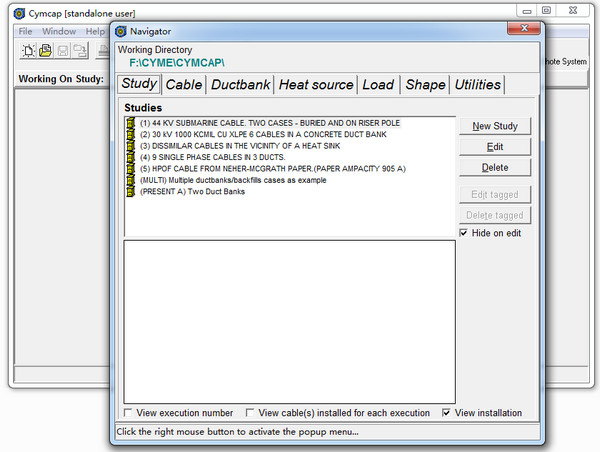Click the New study toolbar icon
The height and width of the screenshot is (452, 600).
pyautogui.click(x=29, y=51)
